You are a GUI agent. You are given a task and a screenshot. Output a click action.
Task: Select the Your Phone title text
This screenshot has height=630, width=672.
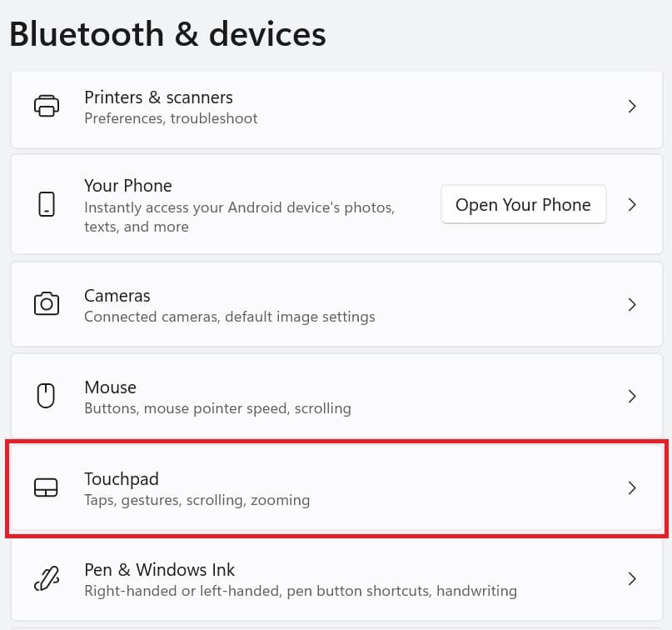click(128, 186)
